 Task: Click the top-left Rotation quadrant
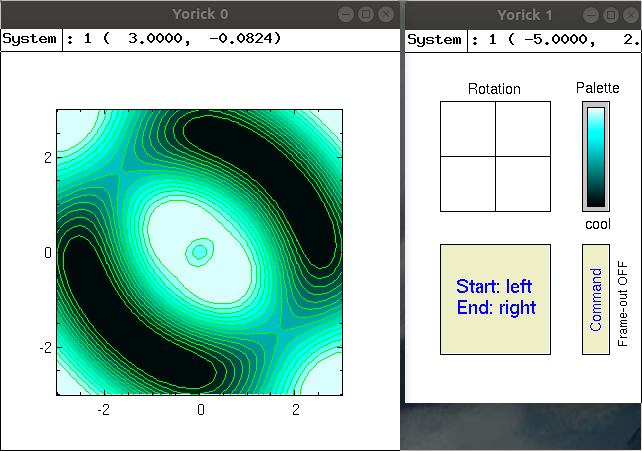pos(468,129)
